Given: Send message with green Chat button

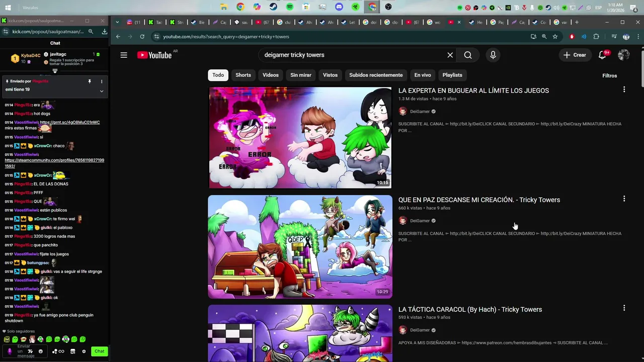Looking at the screenshot, I should pyautogui.click(x=100, y=351).
